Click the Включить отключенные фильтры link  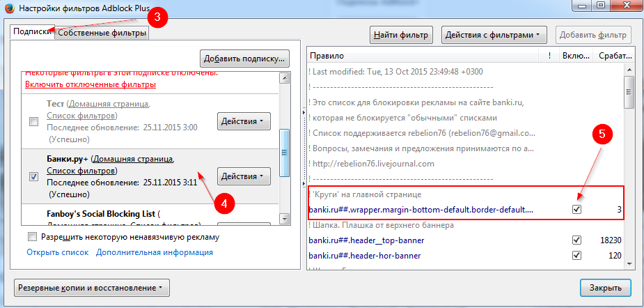91,85
